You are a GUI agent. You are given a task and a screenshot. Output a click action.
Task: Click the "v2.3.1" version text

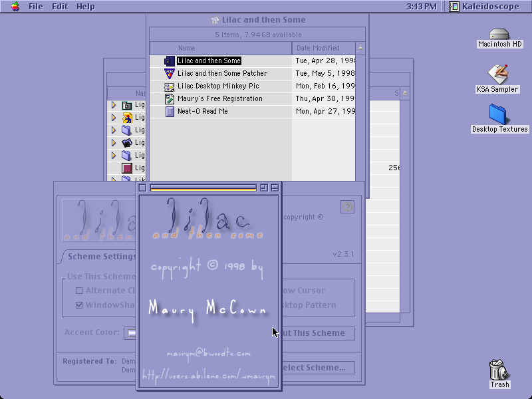pyautogui.click(x=343, y=254)
